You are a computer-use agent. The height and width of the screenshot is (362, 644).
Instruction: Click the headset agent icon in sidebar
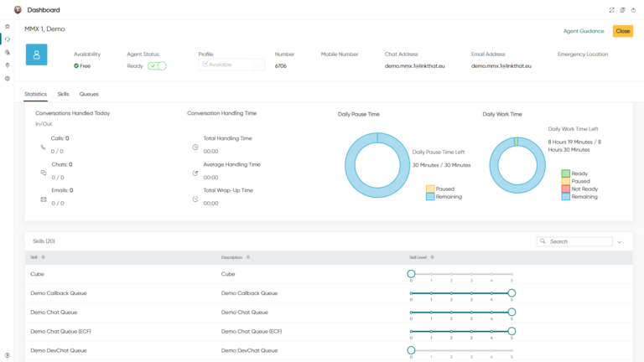[8, 39]
